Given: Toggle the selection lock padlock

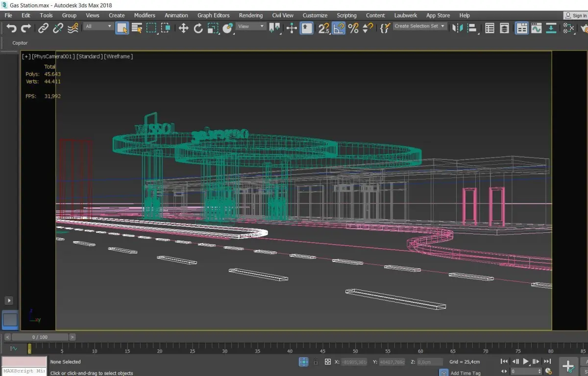Looking at the screenshot, I should (x=316, y=362).
